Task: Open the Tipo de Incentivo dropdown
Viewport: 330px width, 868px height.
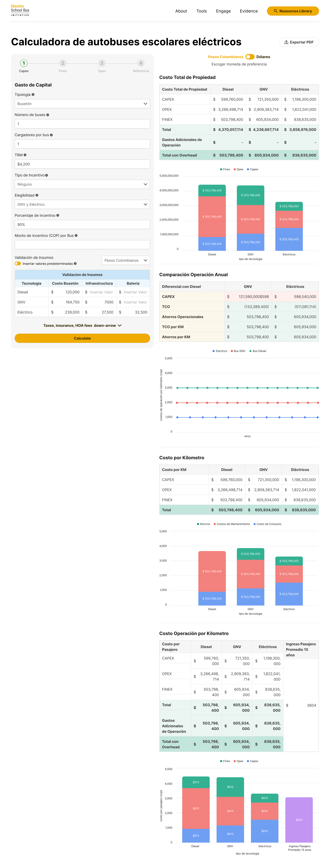Action: tap(82, 184)
